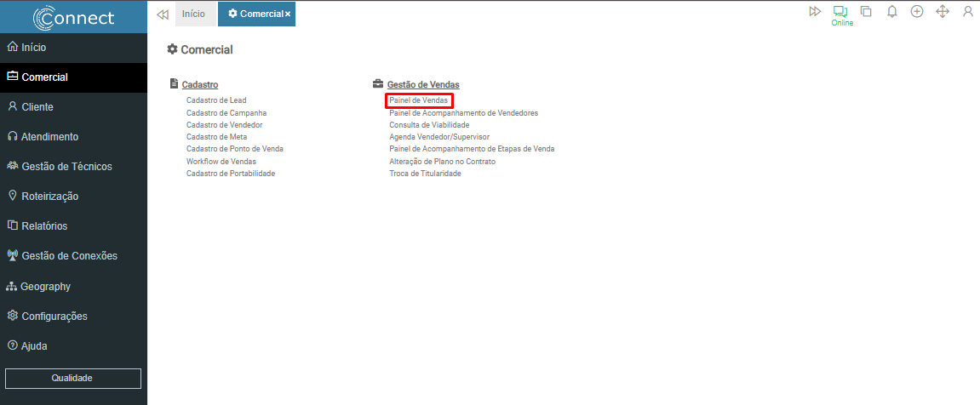Open the Online chat status icon
Image resolution: width=980 pixels, height=405 pixels.
click(x=841, y=13)
